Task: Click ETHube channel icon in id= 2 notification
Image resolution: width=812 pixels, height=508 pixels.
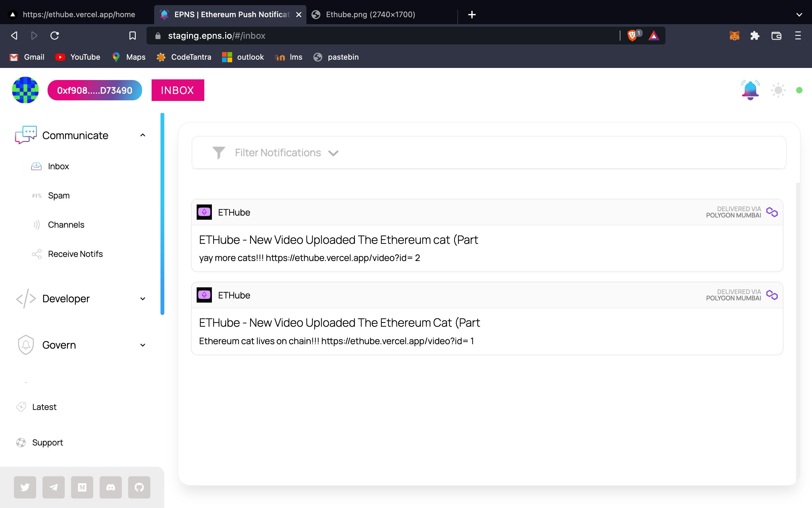Action: (204, 212)
